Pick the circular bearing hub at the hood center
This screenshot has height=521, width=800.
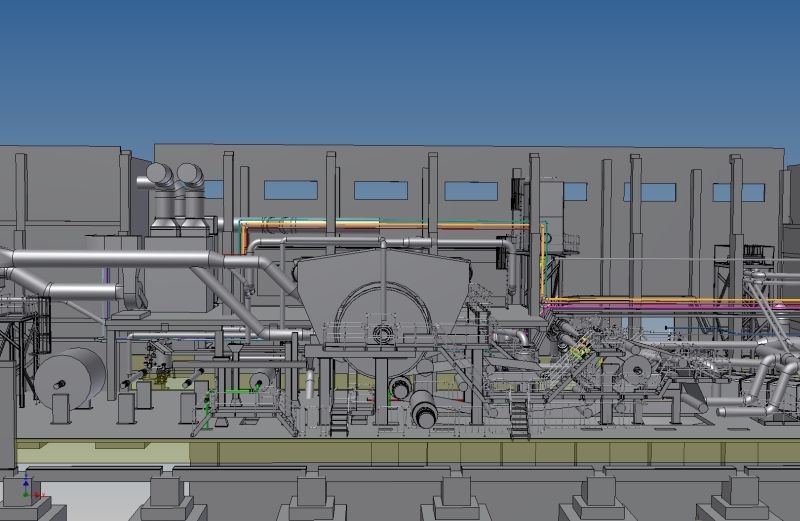pos(382,335)
